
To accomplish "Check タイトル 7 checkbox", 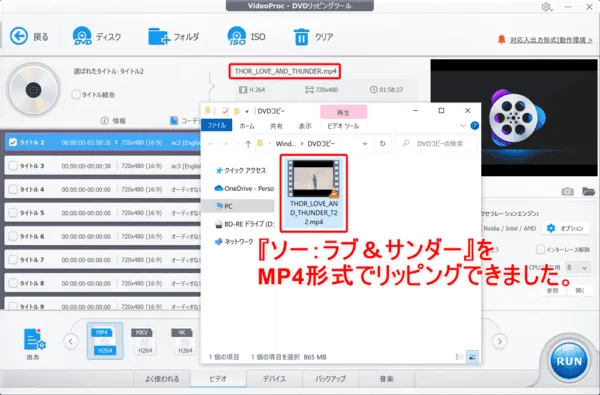I will [13, 260].
